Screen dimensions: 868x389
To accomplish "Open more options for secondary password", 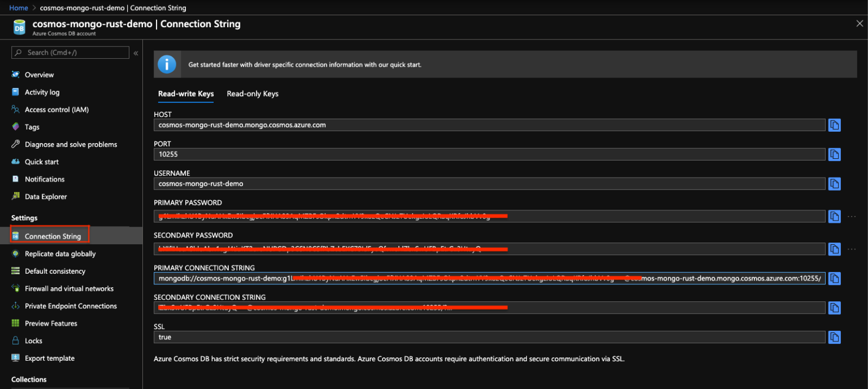I will click(x=852, y=249).
